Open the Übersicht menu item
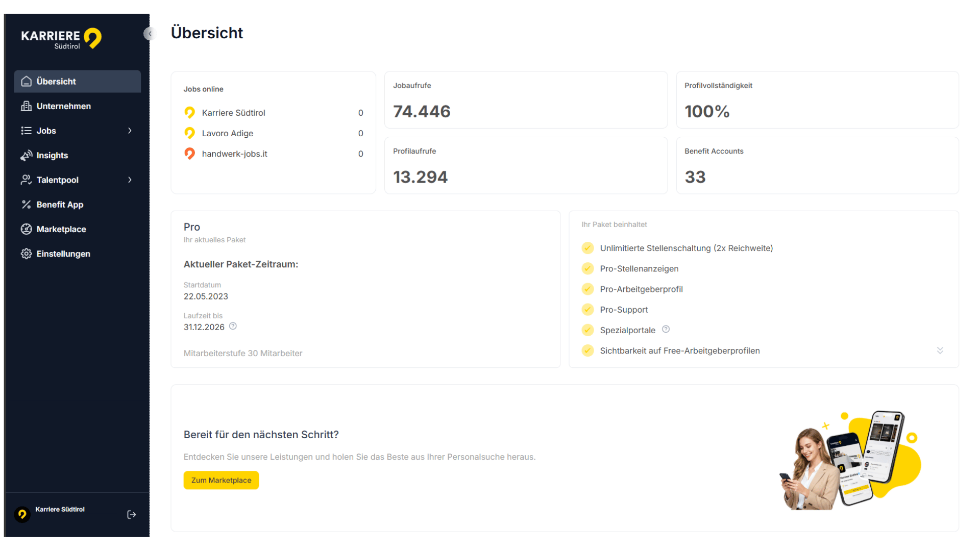The height and width of the screenshot is (551, 980). (x=78, y=82)
